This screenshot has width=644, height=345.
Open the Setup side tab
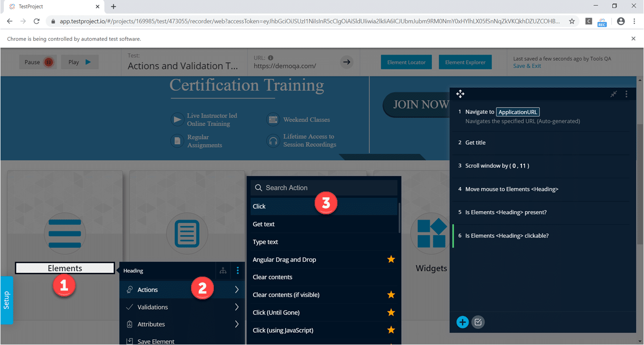pos(7,300)
